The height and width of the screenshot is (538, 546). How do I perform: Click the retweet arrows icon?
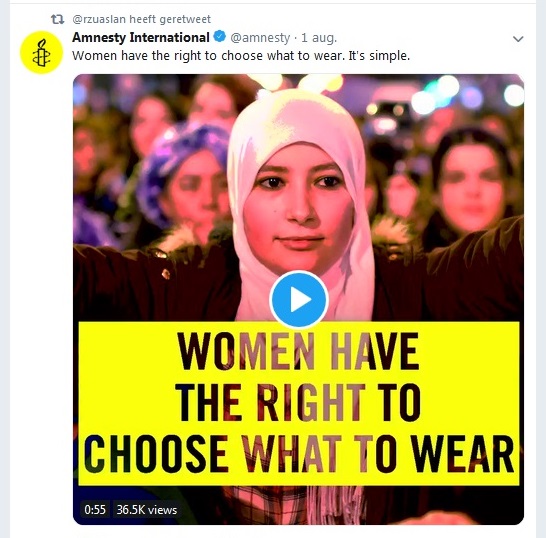57,19
